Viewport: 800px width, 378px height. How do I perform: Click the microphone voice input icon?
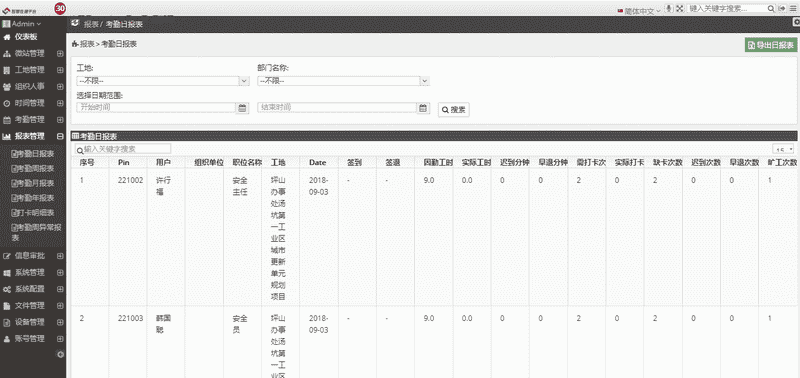(670, 9)
